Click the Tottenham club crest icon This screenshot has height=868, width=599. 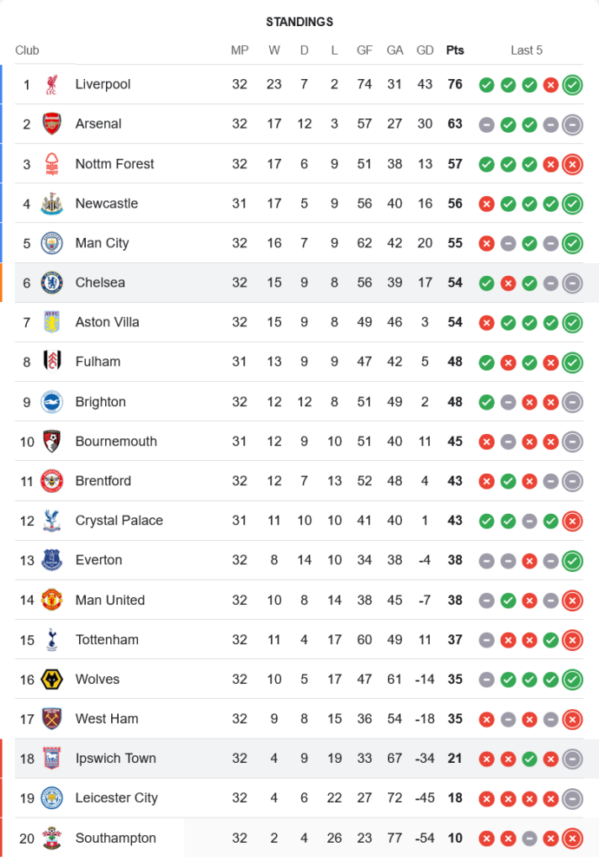(52, 640)
